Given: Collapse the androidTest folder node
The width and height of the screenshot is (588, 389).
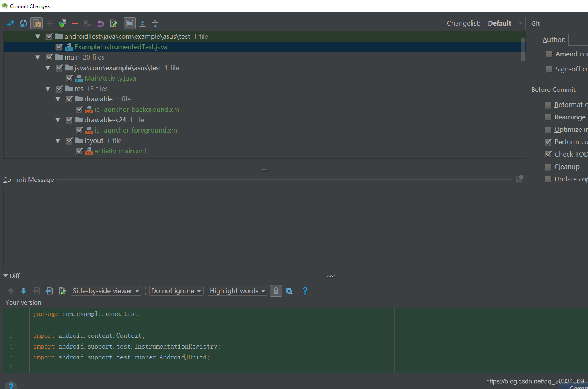Looking at the screenshot, I should [x=38, y=36].
